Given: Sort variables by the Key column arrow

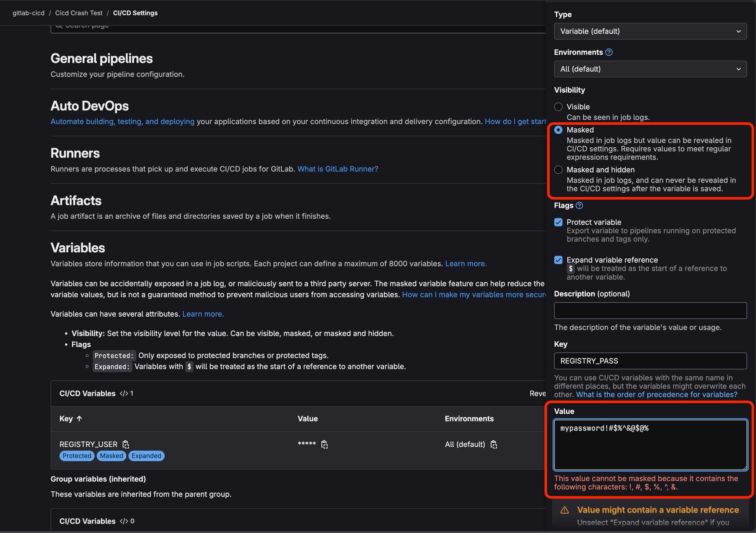Looking at the screenshot, I should 79,419.
